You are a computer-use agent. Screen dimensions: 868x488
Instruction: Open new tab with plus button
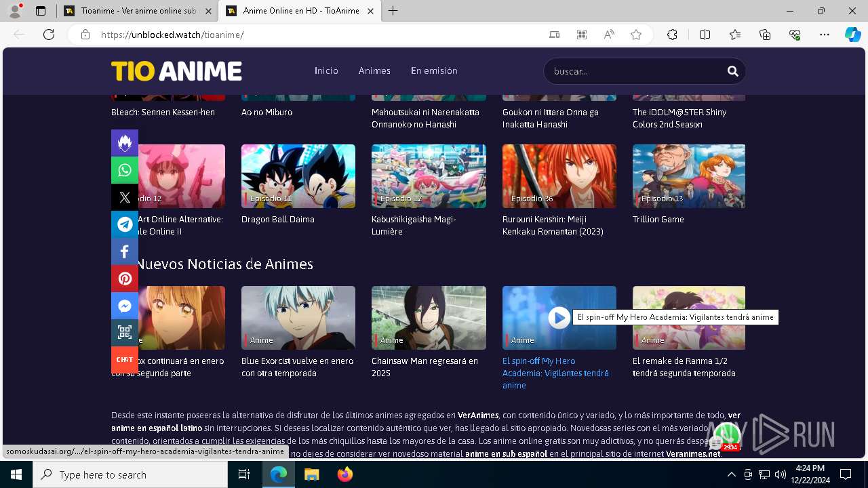[393, 11]
